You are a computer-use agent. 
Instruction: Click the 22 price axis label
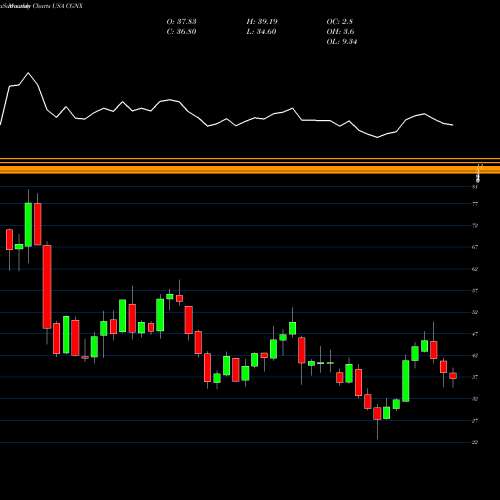(475, 442)
